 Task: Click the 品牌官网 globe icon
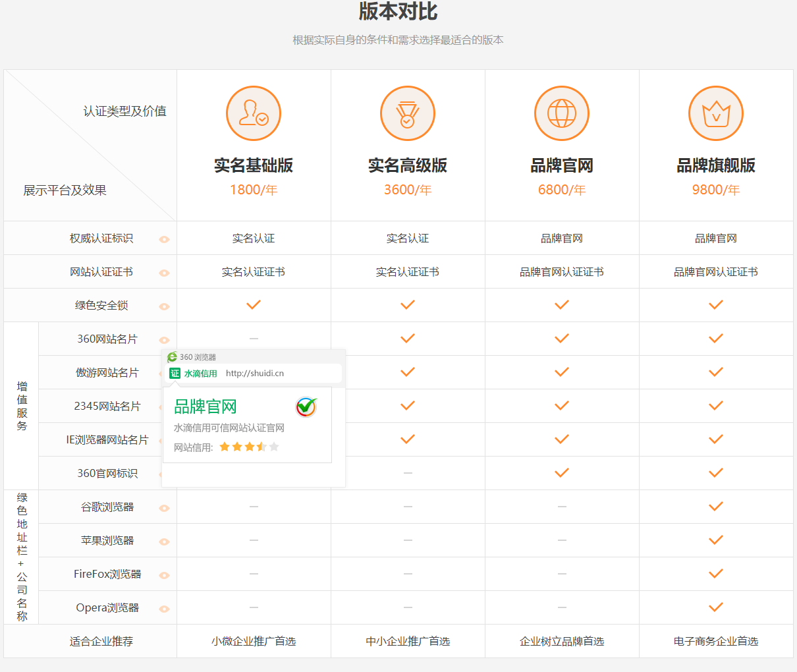[x=562, y=113]
